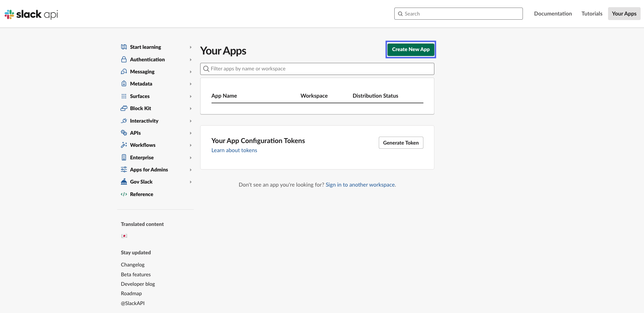The height and width of the screenshot is (313, 644).
Task: Click the Create New App button
Action: (411, 49)
